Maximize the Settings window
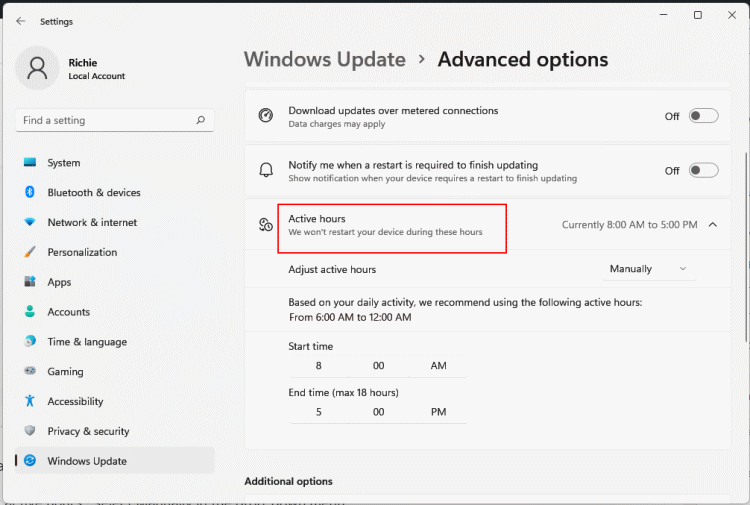750x505 pixels. [x=698, y=15]
